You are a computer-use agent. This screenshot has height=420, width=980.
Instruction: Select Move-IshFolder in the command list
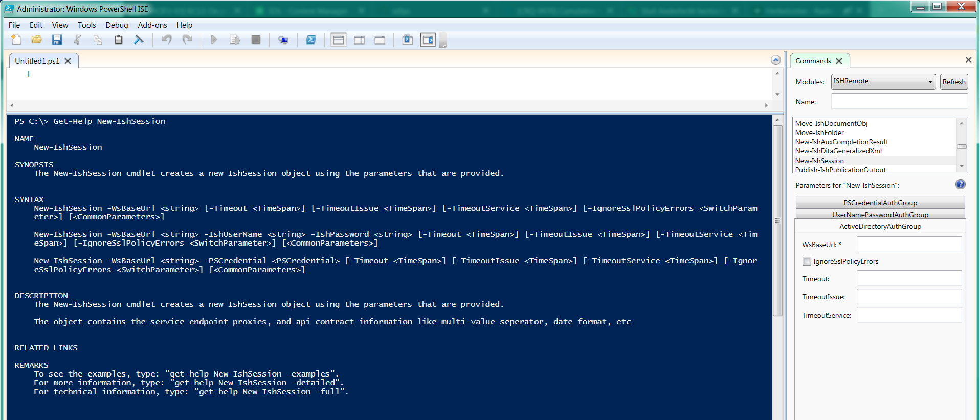point(819,132)
